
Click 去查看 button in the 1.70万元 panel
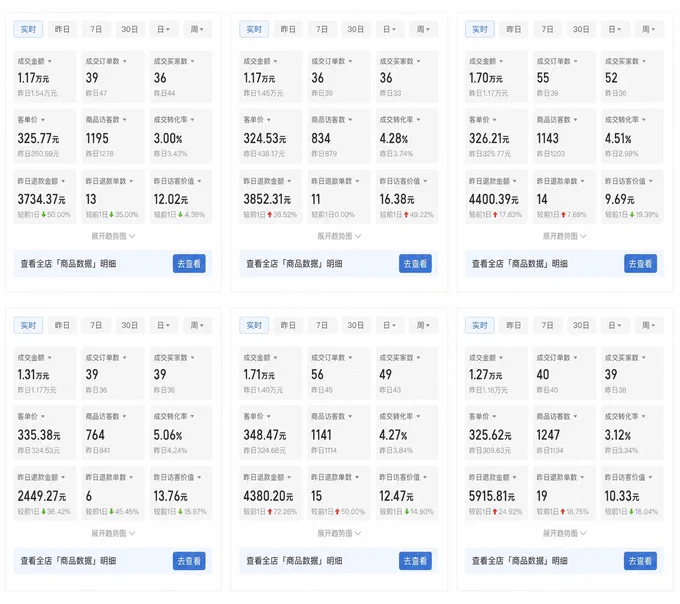click(x=641, y=264)
